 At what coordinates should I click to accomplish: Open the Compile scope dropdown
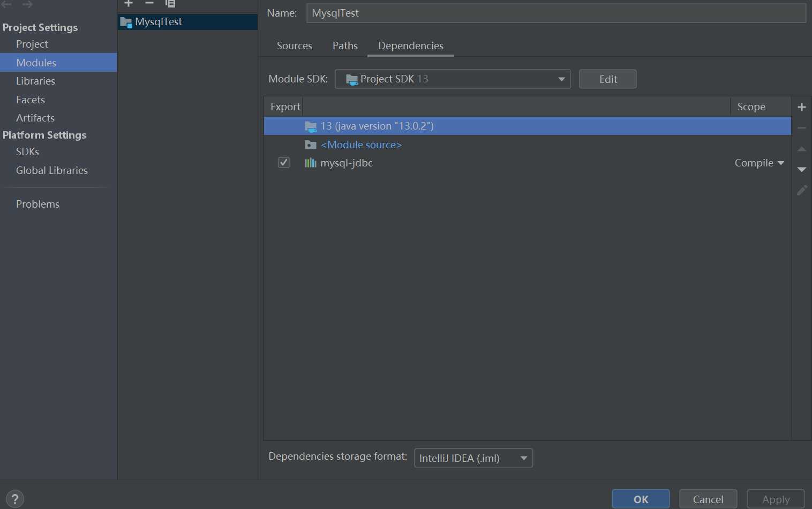tap(759, 163)
